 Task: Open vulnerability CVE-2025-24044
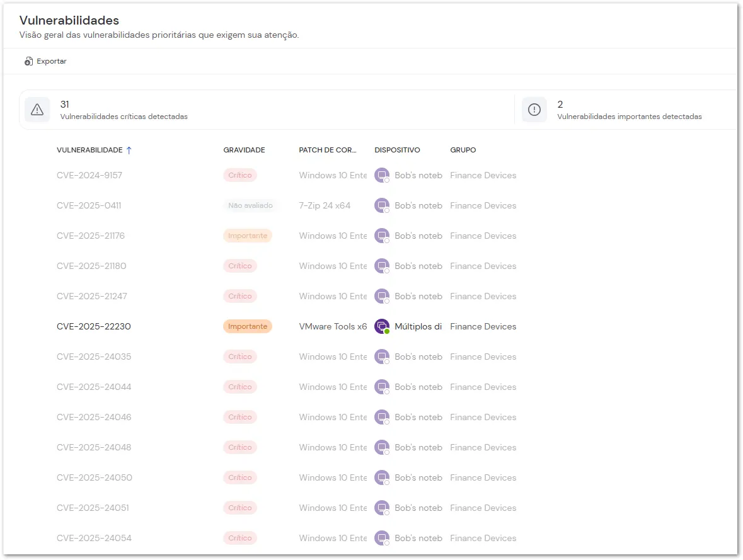click(94, 387)
